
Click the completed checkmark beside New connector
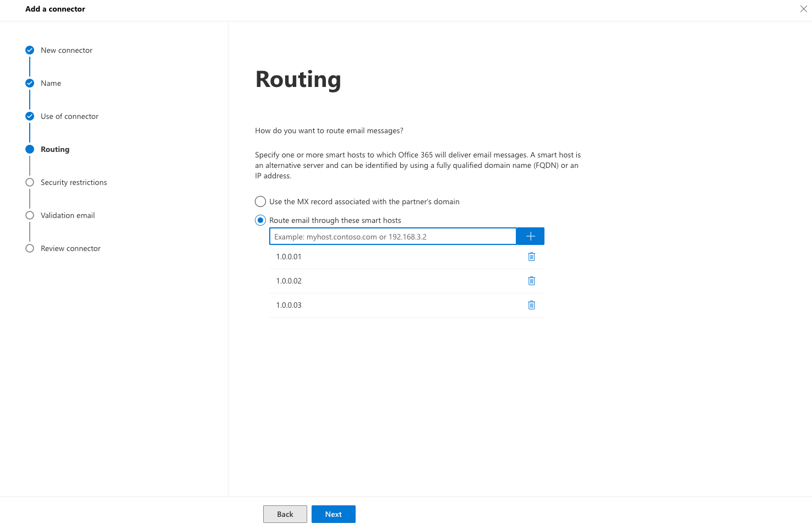29,50
